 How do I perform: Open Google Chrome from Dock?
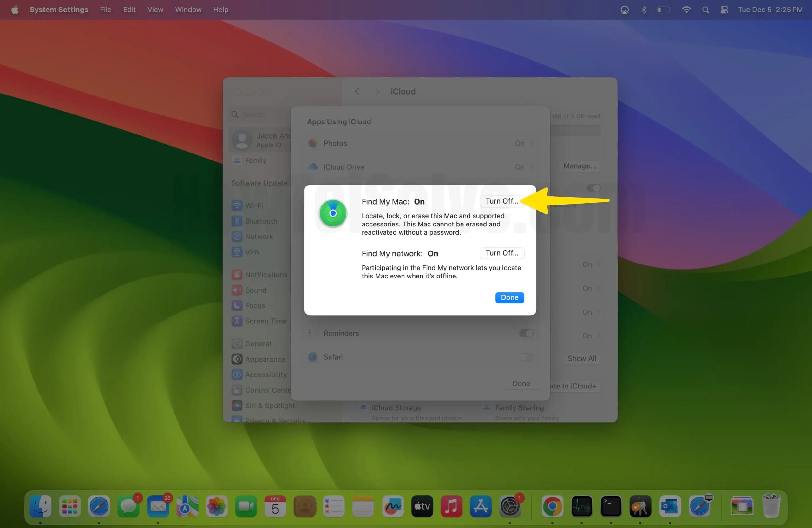coord(552,506)
